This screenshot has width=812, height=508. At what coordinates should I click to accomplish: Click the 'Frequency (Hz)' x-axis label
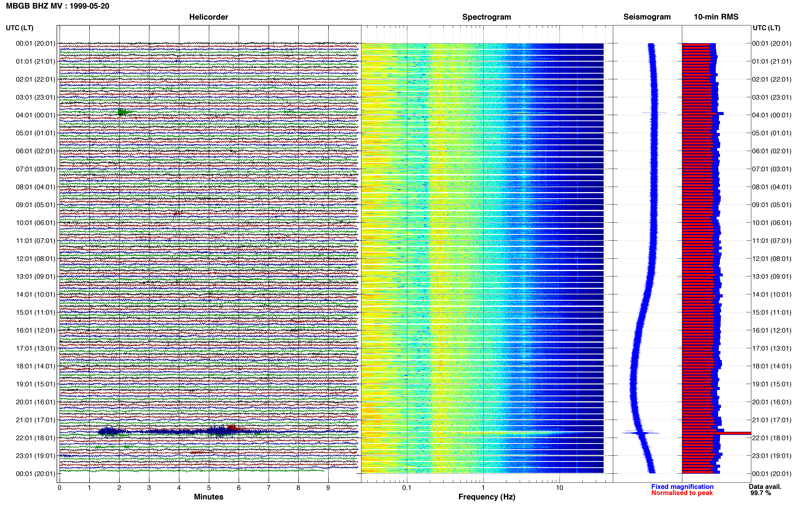pyautogui.click(x=487, y=497)
